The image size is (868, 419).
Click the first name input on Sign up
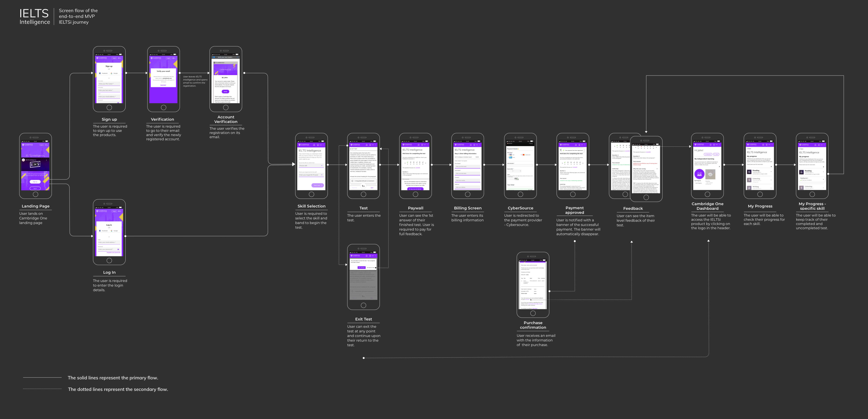109,84
